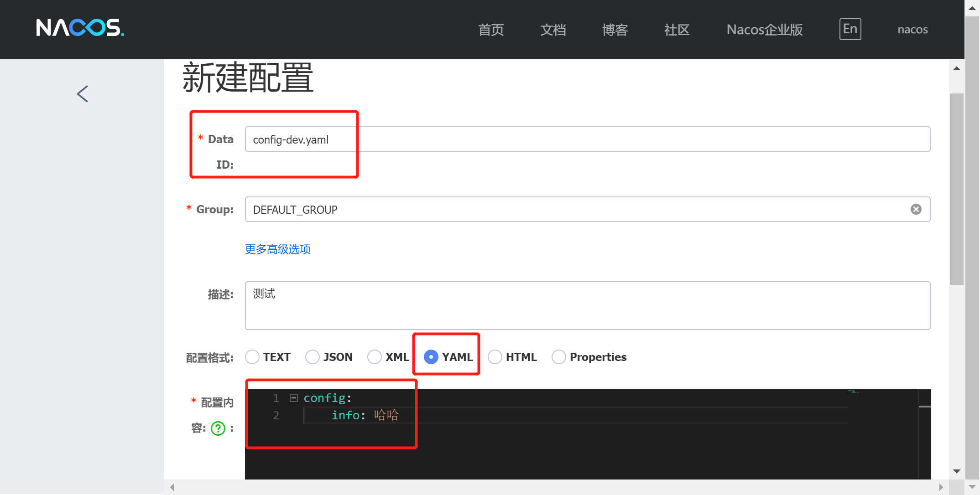Click line number 2 in the editor gutter
The image size is (980, 495).
coord(276,415)
